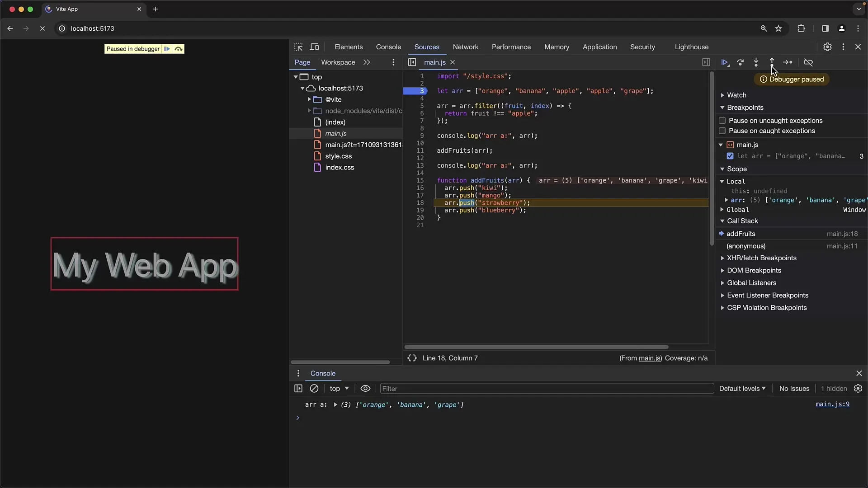Click the horizontal scrollbar under code editor
868x488 pixels.
point(536,347)
